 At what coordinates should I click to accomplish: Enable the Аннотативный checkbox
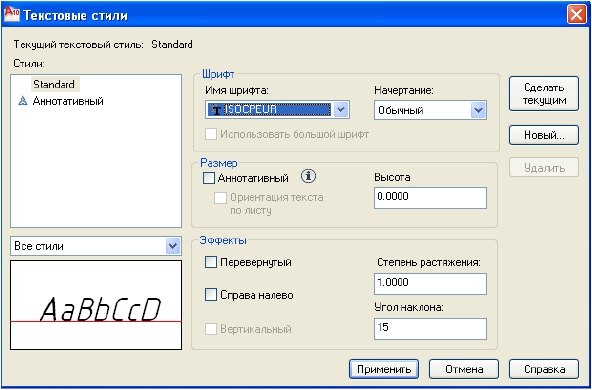[208, 178]
